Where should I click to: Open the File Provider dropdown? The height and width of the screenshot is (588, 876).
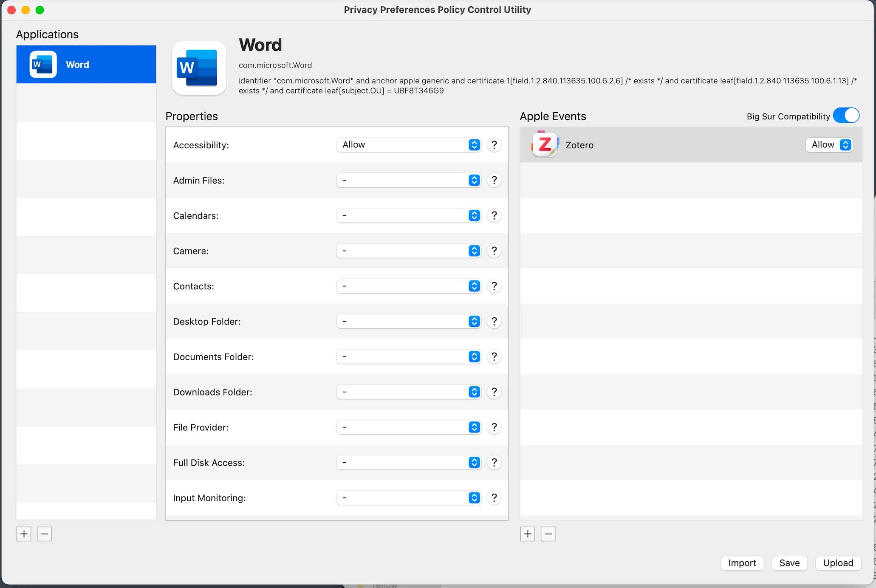point(409,427)
